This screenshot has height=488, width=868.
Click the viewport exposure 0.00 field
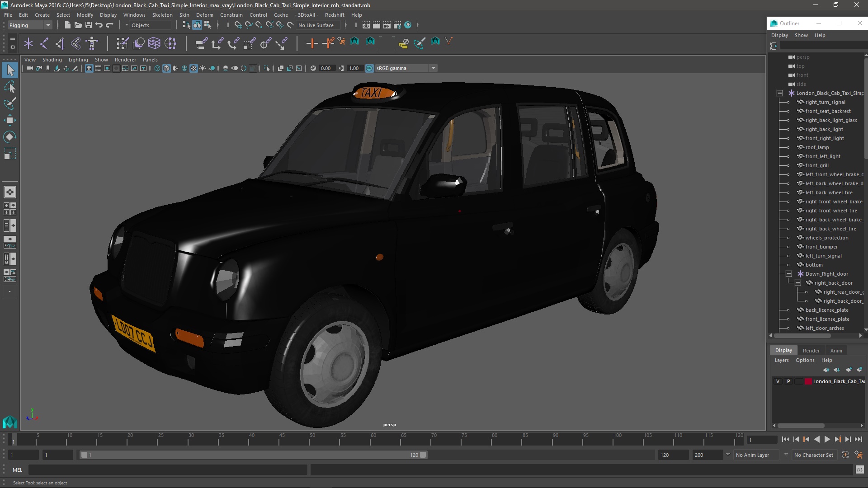[326, 68]
